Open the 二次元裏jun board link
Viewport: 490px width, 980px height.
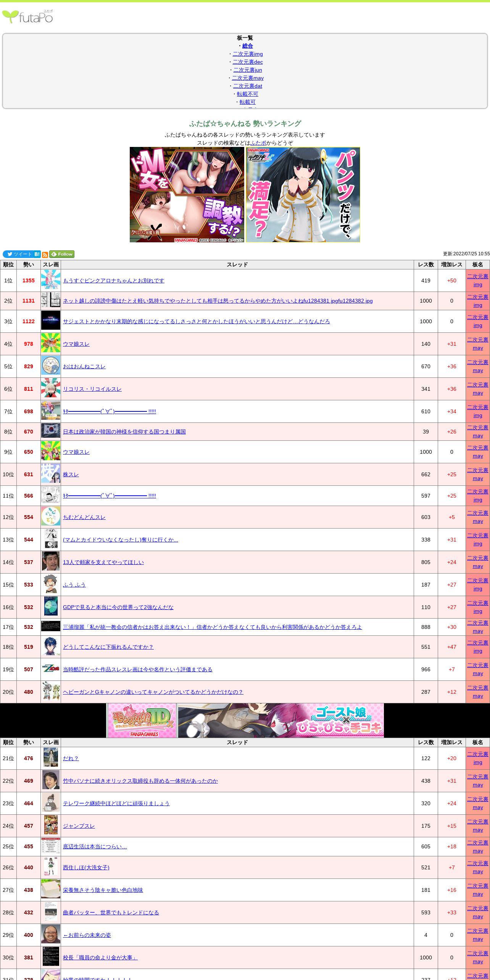248,70
